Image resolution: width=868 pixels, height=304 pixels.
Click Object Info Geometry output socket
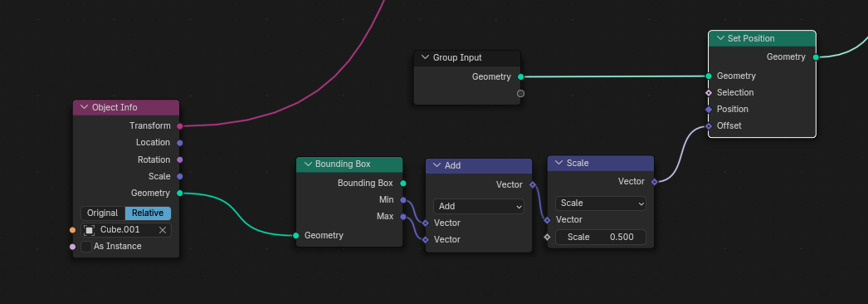point(180,194)
